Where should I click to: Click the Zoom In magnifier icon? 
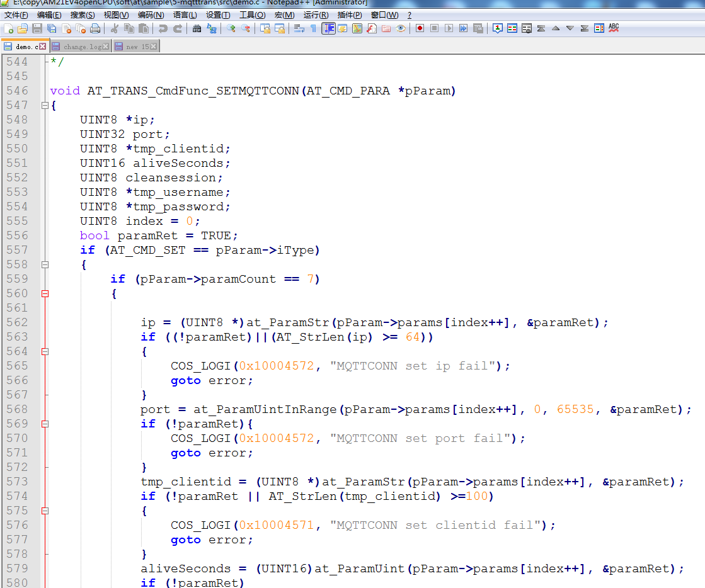pos(231,28)
